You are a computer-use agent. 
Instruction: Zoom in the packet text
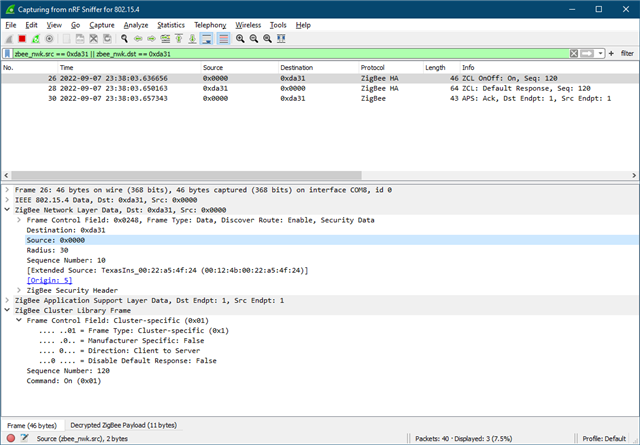click(240, 39)
